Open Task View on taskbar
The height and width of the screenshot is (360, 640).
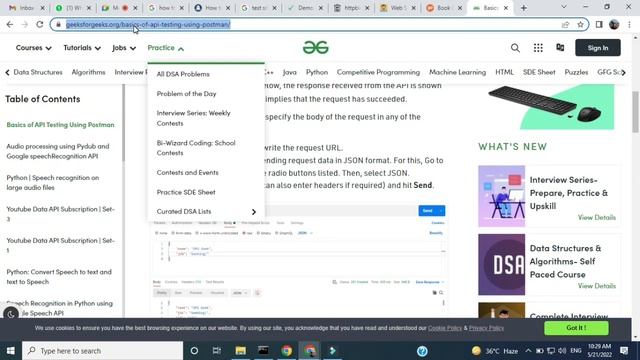[x=217, y=351]
